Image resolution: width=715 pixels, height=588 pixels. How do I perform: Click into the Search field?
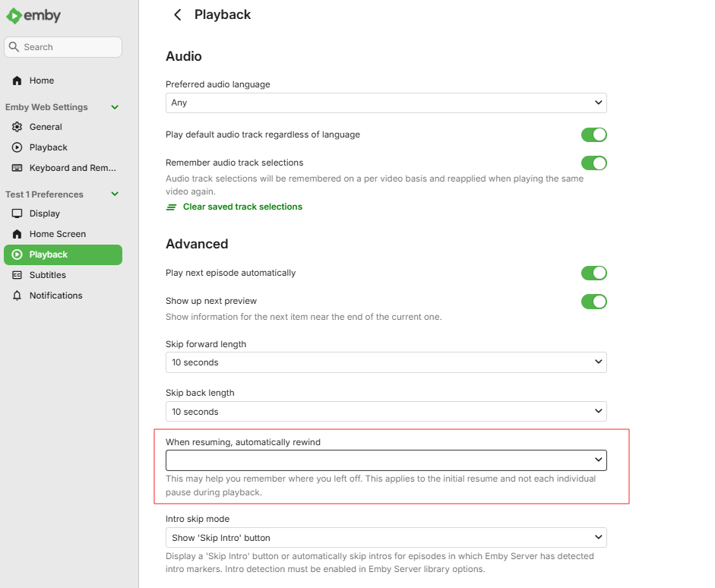click(x=63, y=47)
